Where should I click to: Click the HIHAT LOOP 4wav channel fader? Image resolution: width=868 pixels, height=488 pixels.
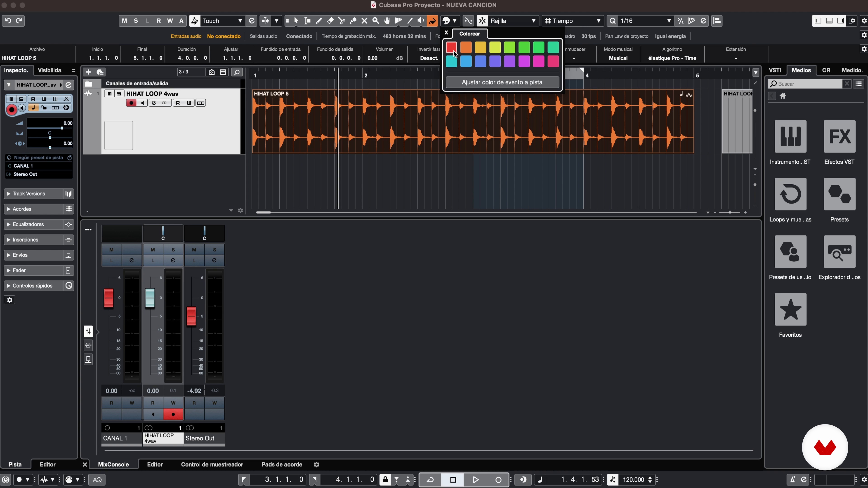click(x=150, y=298)
